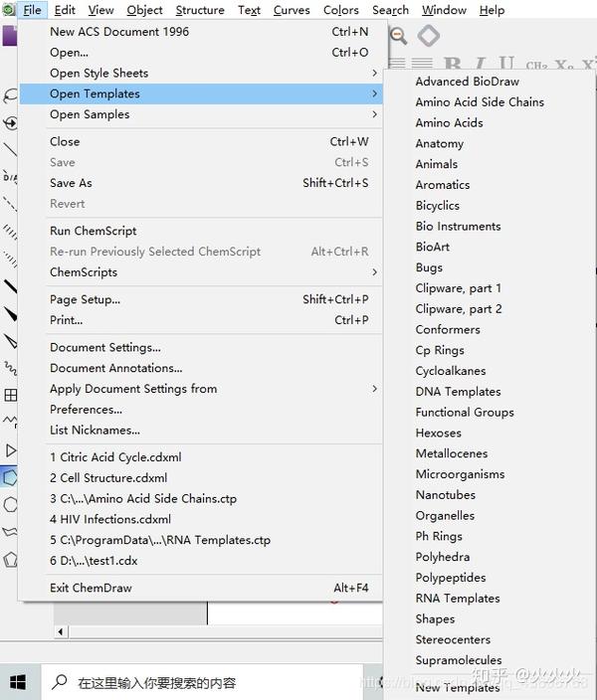597x700 pixels.
Task: Select the Hollow Wedged Bond tool
Action: click(x=10, y=341)
